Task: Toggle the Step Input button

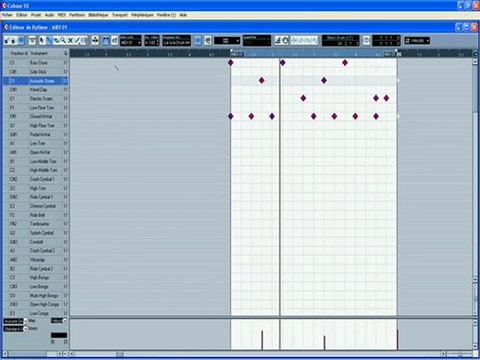Action: coord(278,41)
